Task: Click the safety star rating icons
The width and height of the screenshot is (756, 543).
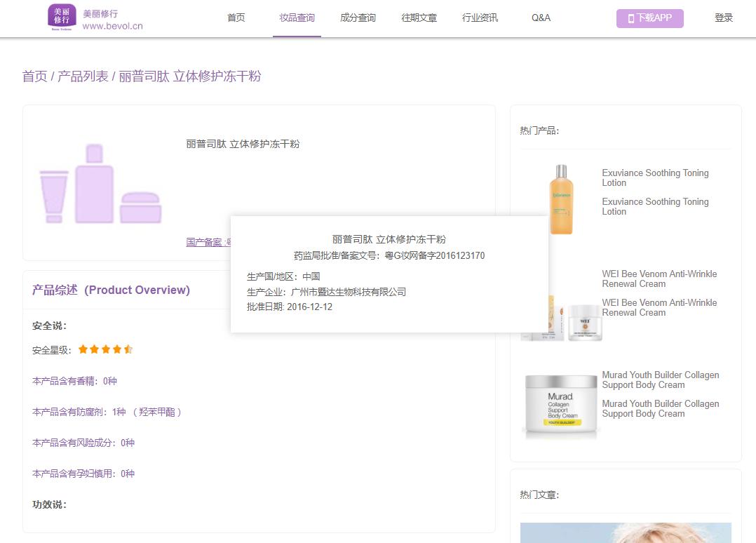Action: coord(106,349)
